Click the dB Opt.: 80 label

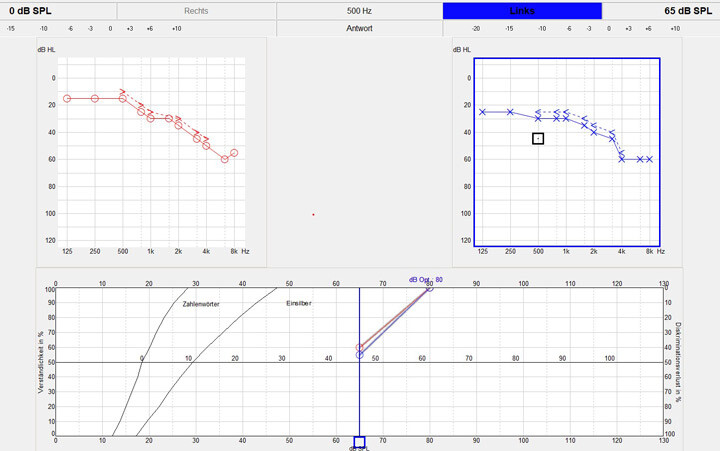(425, 280)
